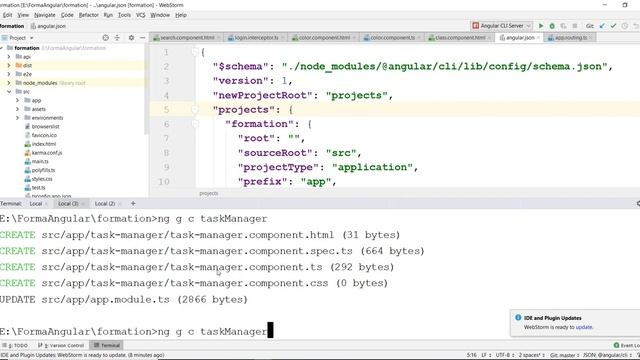The width and height of the screenshot is (640, 360).
Task: Expand the api folder
Action: (9, 57)
